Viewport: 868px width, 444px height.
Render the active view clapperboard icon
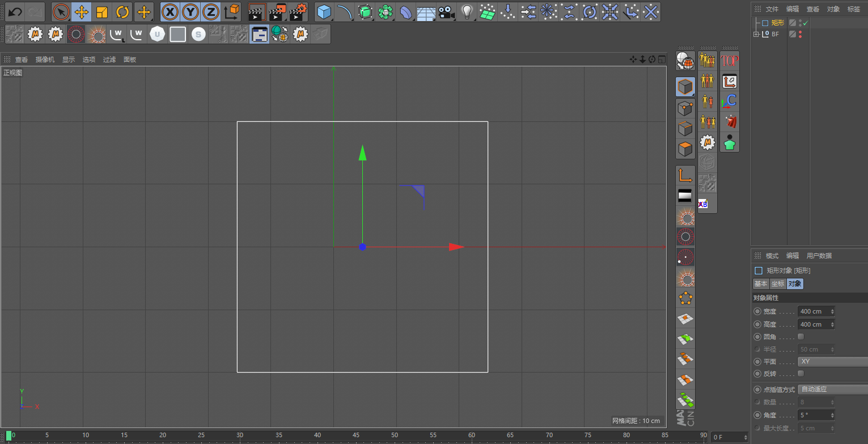[257, 11]
